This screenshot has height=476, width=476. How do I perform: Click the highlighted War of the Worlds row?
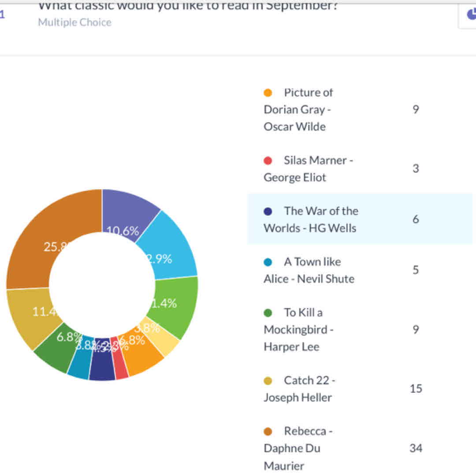[x=360, y=219]
